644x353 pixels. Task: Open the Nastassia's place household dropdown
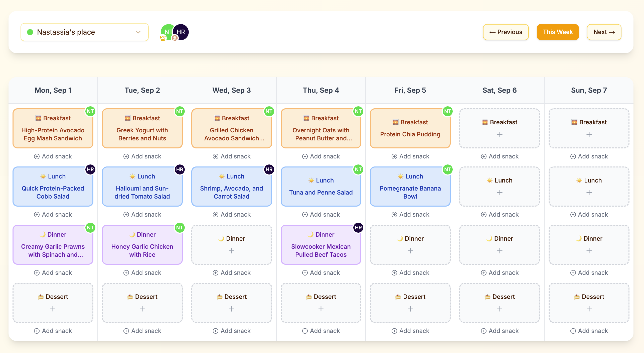(x=84, y=32)
